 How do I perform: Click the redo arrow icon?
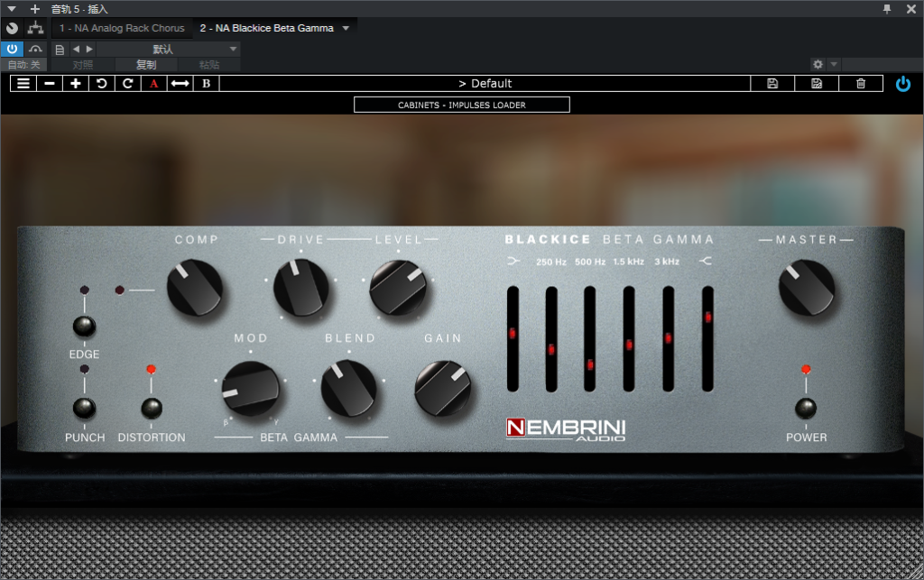pos(128,83)
